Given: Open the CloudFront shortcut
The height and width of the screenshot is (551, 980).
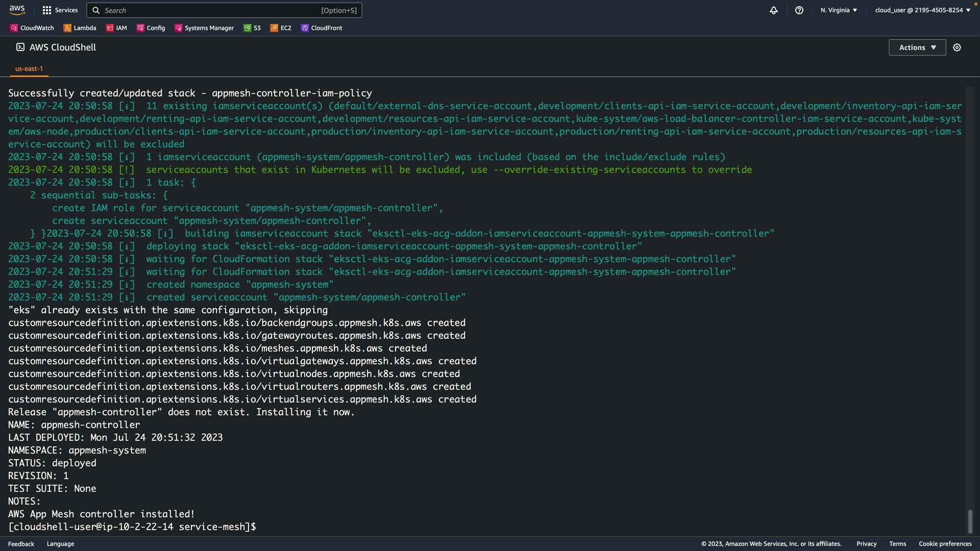Looking at the screenshot, I should coord(322,28).
